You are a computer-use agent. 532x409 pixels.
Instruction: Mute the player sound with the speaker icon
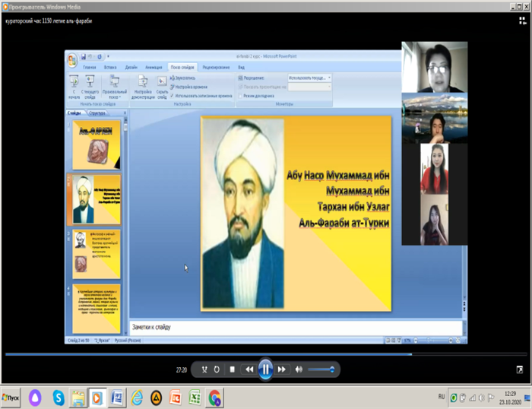click(x=299, y=369)
